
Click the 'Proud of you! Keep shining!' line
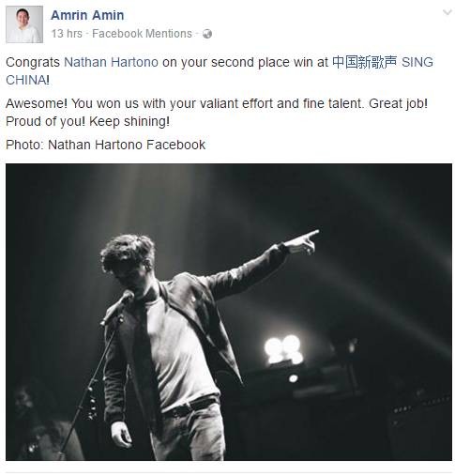pyautogui.click(x=88, y=121)
